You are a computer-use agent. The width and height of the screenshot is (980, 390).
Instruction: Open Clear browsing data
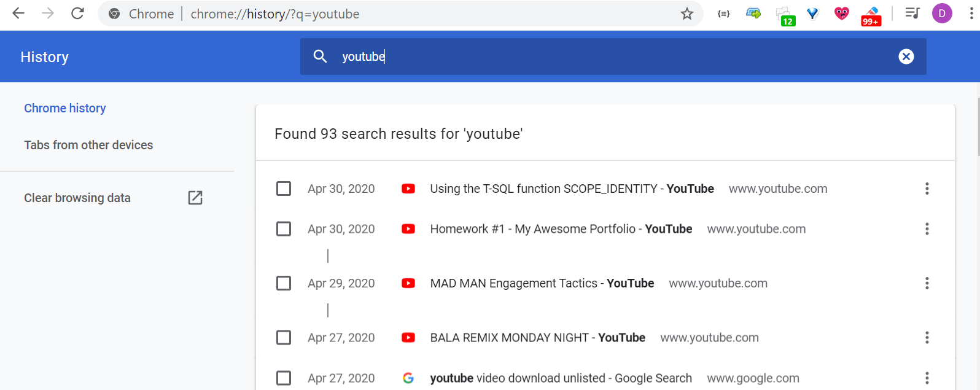pos(77,198)
